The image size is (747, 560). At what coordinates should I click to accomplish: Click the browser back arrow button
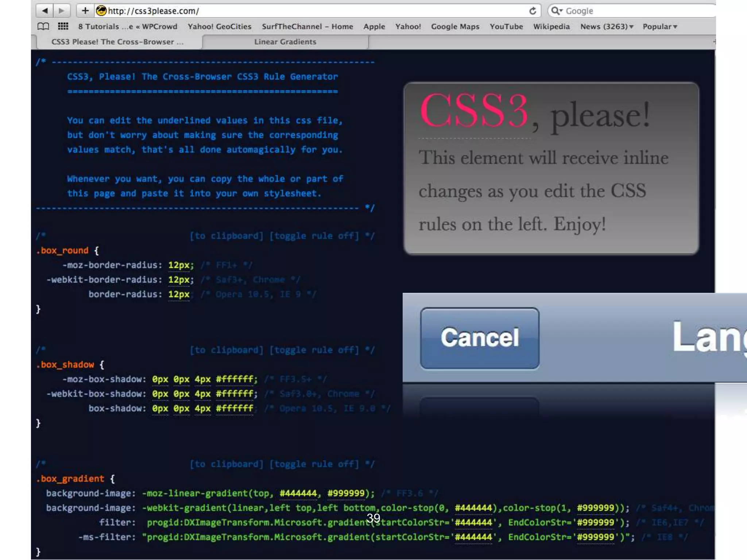[45, 11]
